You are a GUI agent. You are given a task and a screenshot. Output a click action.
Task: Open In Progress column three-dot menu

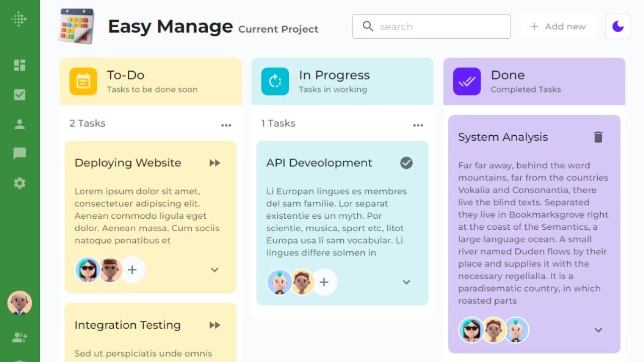pos(418,125)
